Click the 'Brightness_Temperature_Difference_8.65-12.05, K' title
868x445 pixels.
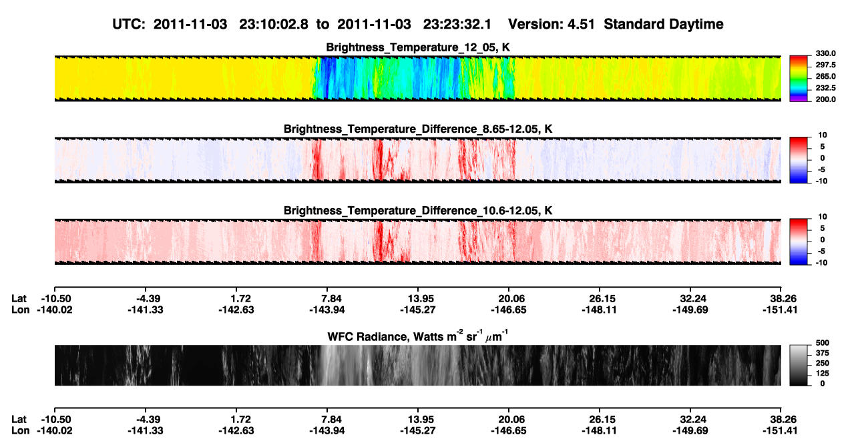click(x=418, y=129)
